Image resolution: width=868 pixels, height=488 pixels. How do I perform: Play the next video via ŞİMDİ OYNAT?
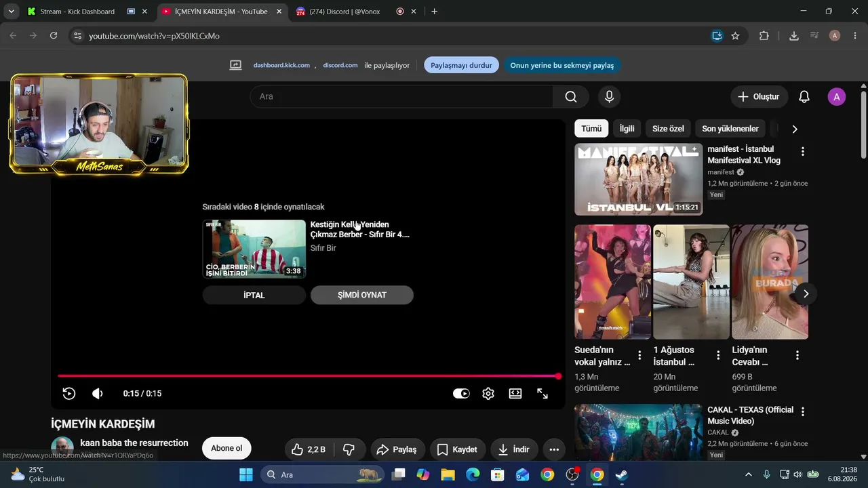(362, 295)
